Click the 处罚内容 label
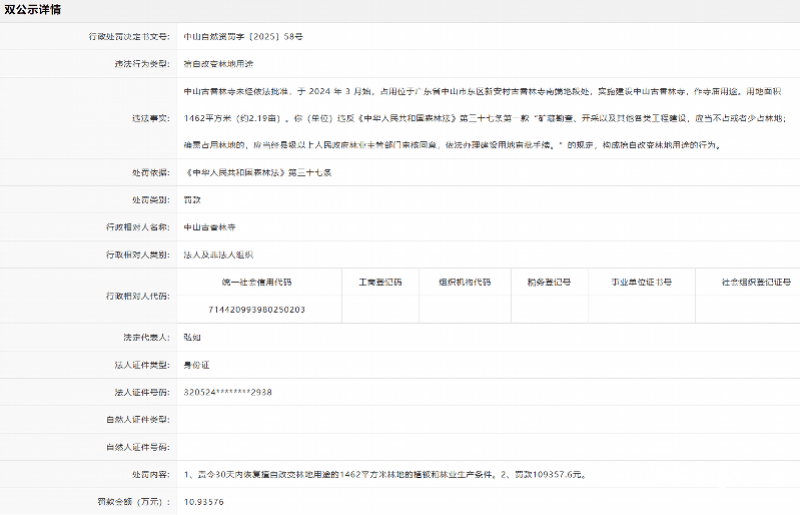Screen dimensions: 800x515 (151, 475)
